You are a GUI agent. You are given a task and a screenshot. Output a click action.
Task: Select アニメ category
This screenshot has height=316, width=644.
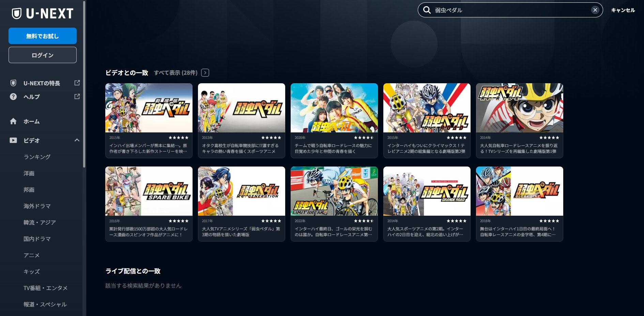point(32,255)
